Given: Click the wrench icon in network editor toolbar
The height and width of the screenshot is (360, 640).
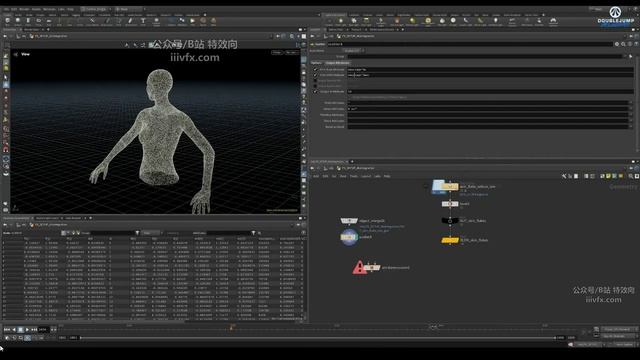Looking at the screenshot, I should click(564, 176).
